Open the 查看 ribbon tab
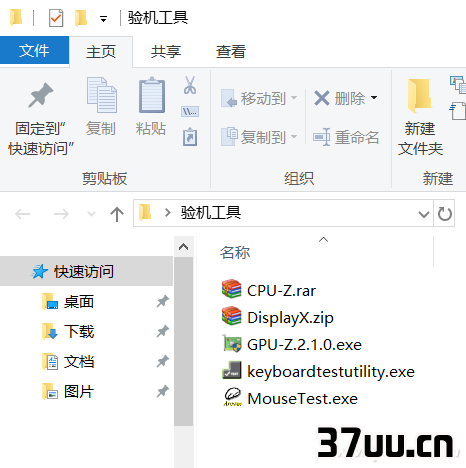The image size is (466, 468). [231, 52]
